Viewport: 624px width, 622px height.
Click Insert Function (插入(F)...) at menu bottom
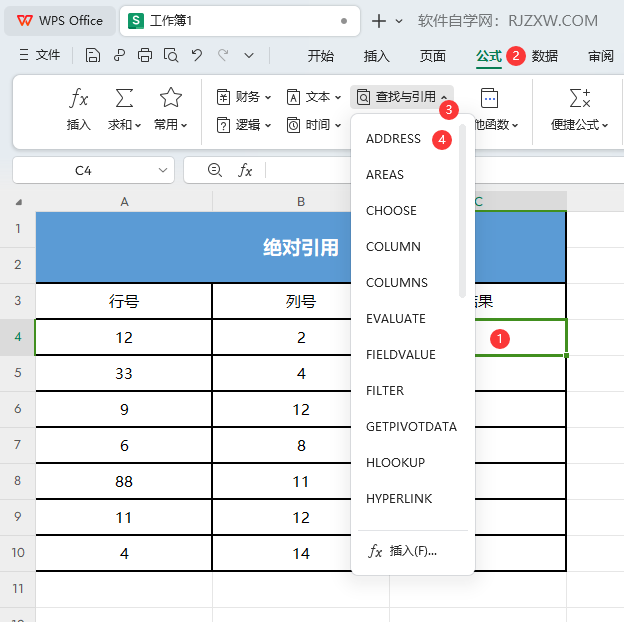[403, 551]
